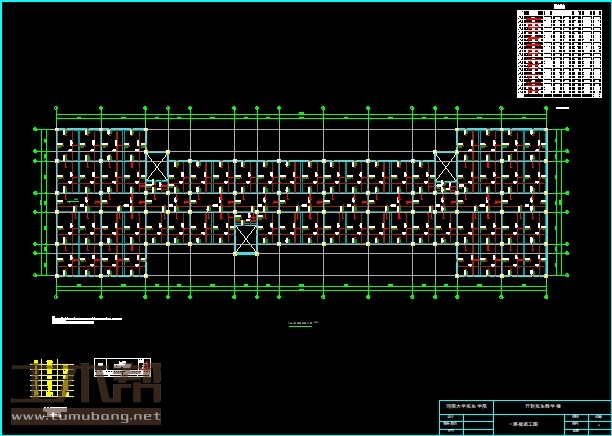The height and width of the screenshot is (436, 612).
Task: Click the white scale bar below table
Action: tap(561, 106)
